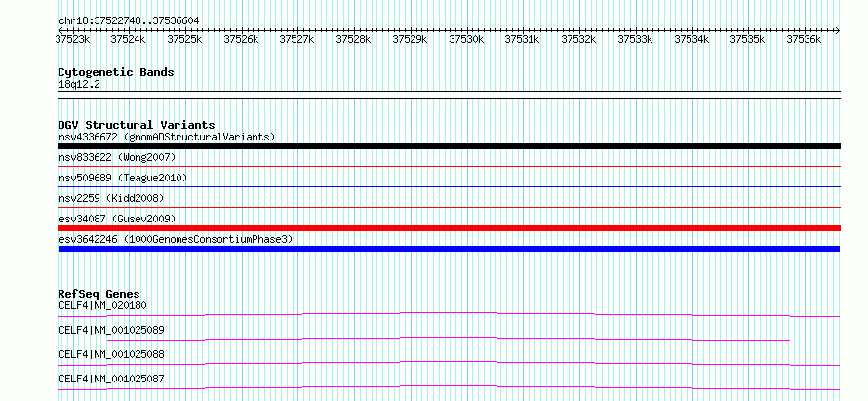Open the RefSeq Genes track heading
The image size is (868, 401).
(99, 294)
